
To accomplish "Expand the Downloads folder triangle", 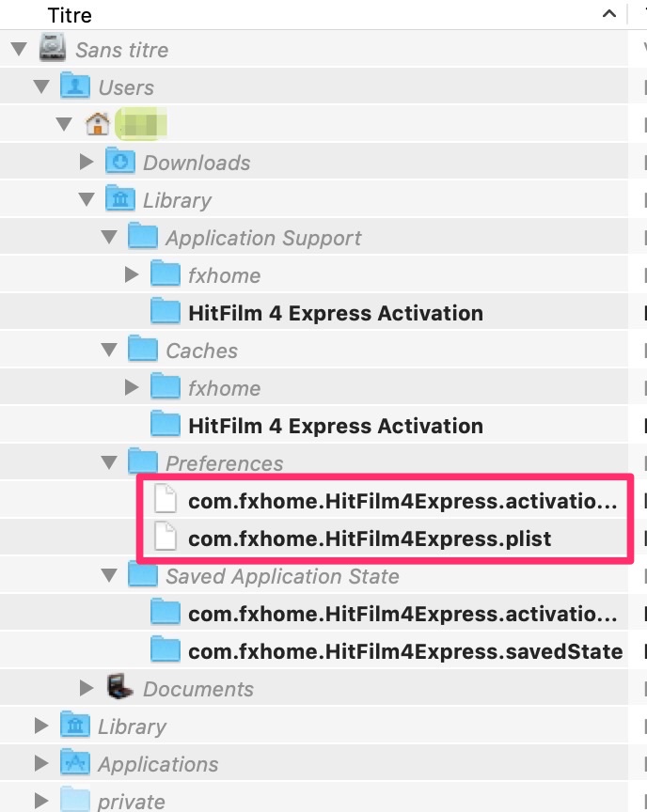I will [87, 162].
